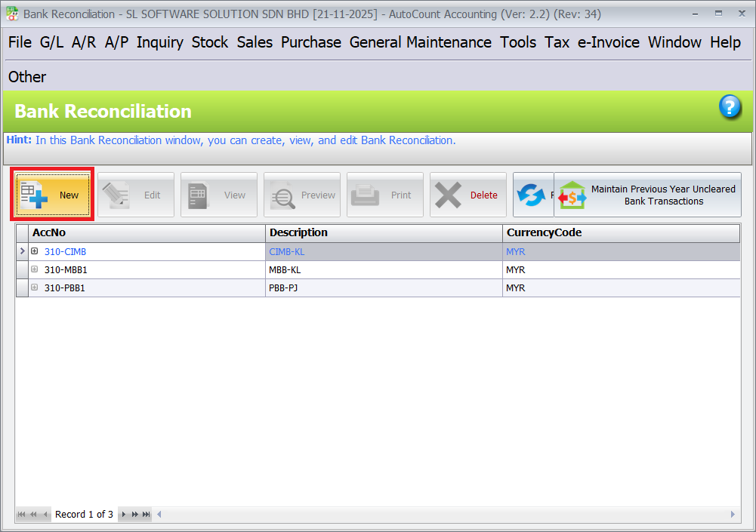Open the Help question mark icon
756x532 pixels.
(x=730, y=108)
